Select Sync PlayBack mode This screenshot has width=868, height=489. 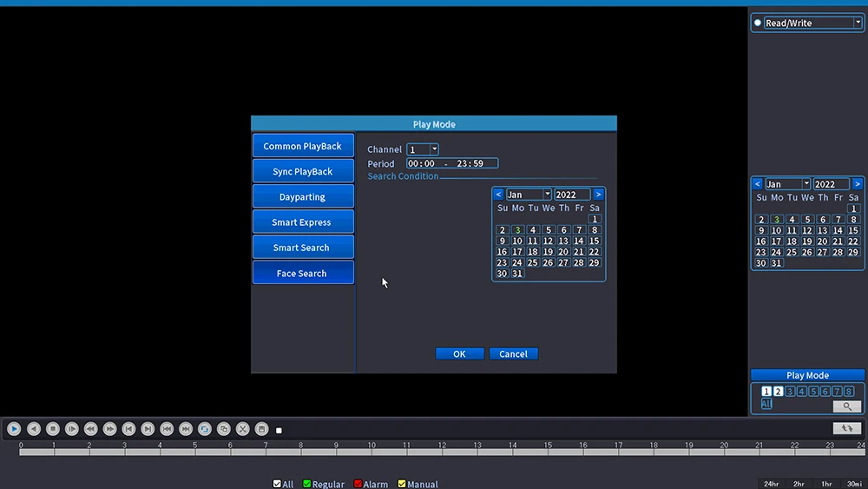pyautogui.click(x=303, y=172)
